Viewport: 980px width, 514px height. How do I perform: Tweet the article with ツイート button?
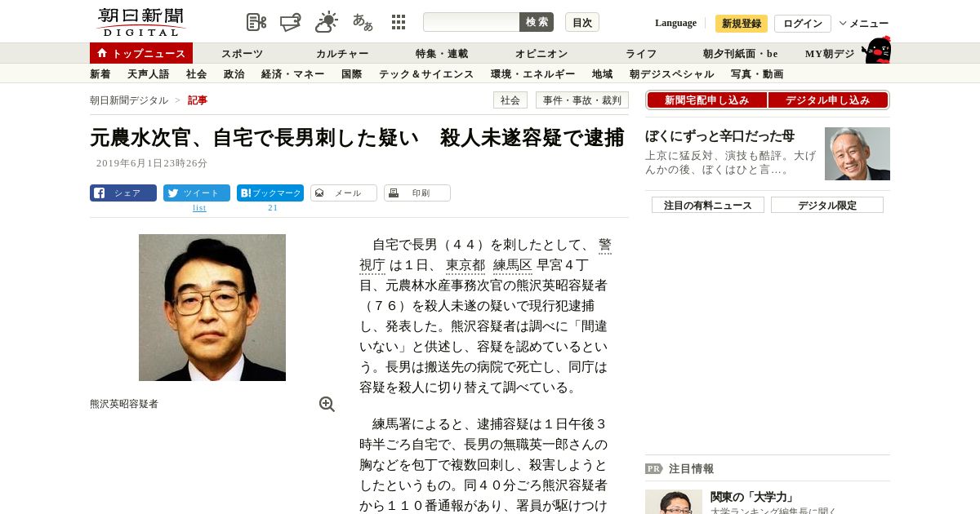coord(197,193)
